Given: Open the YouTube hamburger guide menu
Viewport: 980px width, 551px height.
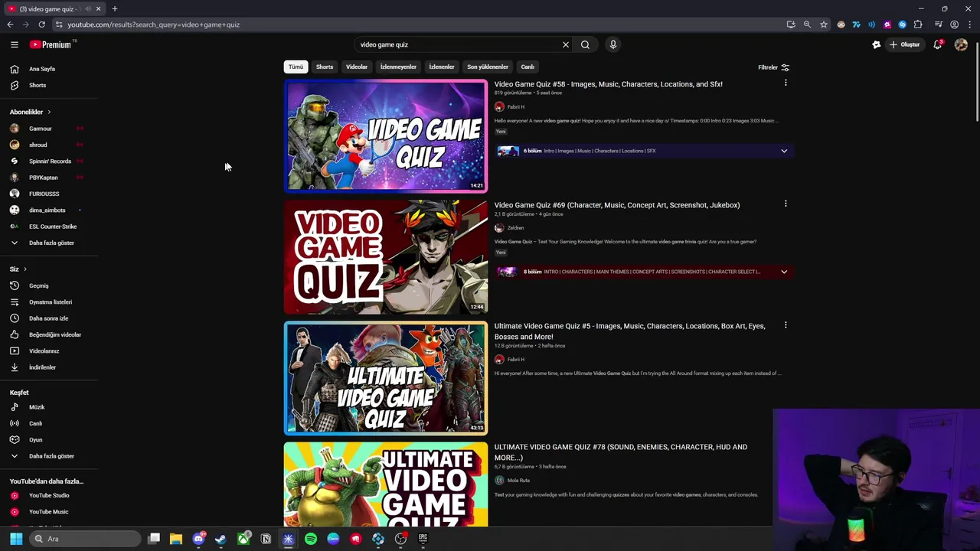Looking at the screenshot, I should (x=14, y=44).
